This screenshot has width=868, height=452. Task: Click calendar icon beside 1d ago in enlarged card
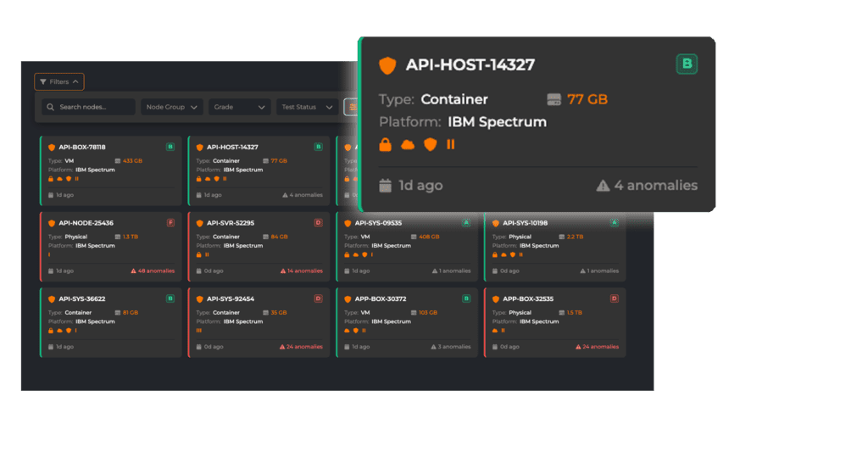point(386,186)
